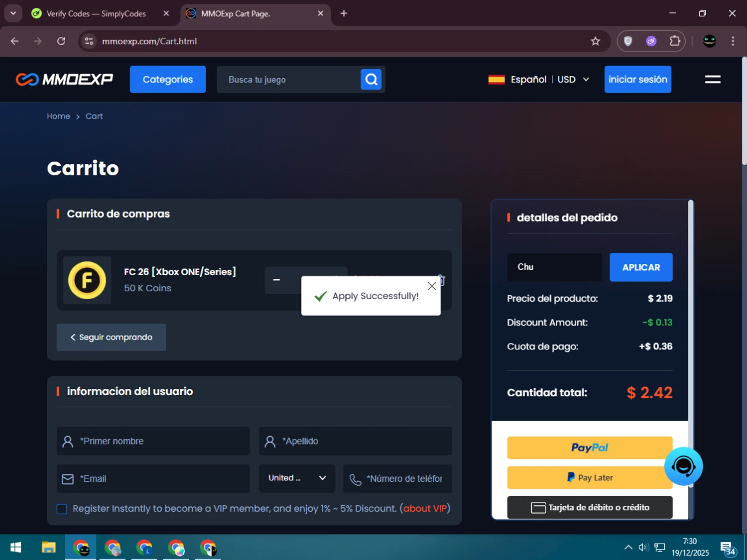
Task: Open the first Chrome taskbar icon
Action: 81,548
